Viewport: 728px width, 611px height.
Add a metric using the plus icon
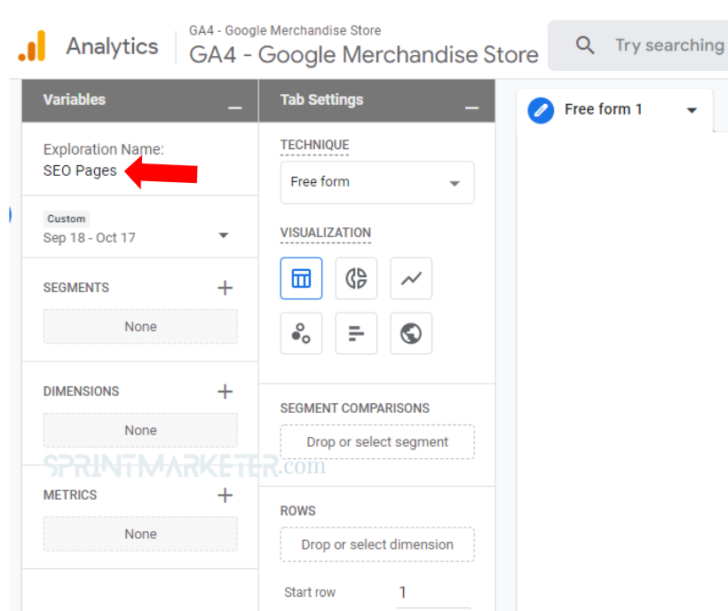point(225,495)
